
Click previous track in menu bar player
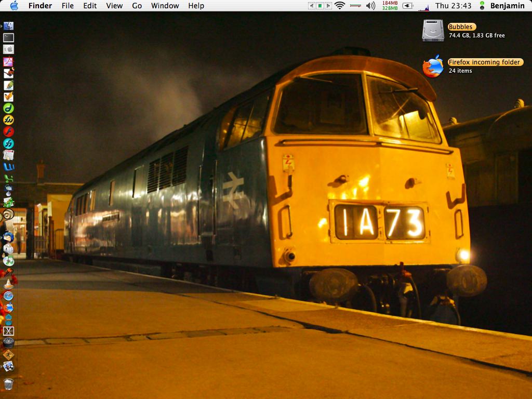tap(312, 6)
